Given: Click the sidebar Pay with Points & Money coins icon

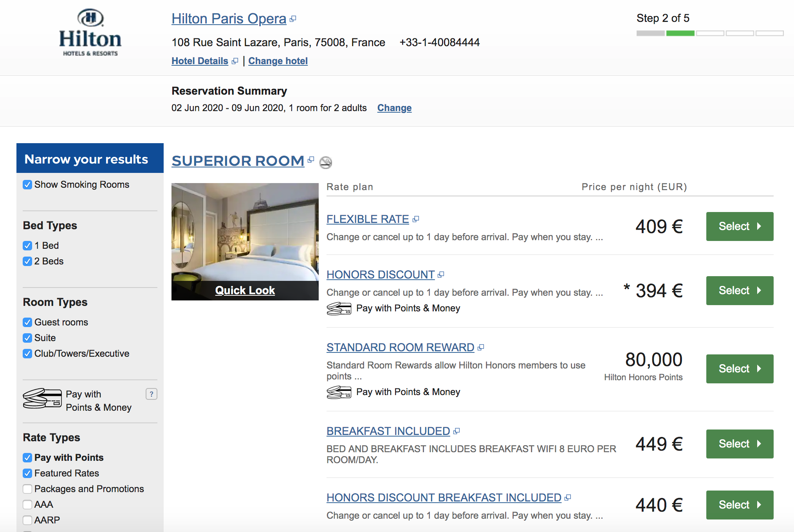Looking at the screenshot, I should click(x=42, y=399).
